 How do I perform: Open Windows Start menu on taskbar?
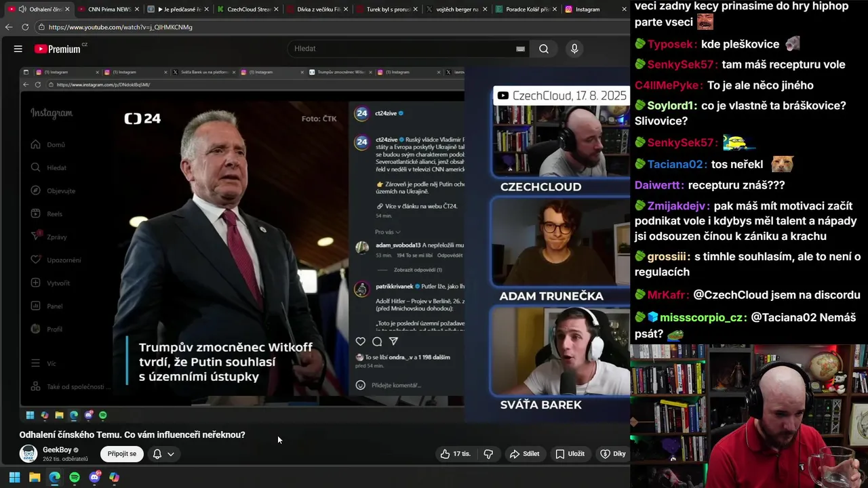point(14,477)
